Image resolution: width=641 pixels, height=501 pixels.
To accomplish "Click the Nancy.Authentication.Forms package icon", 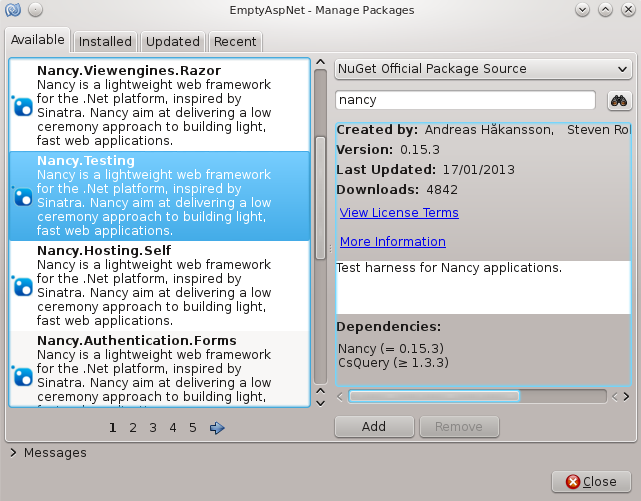I will coord(22,376).
